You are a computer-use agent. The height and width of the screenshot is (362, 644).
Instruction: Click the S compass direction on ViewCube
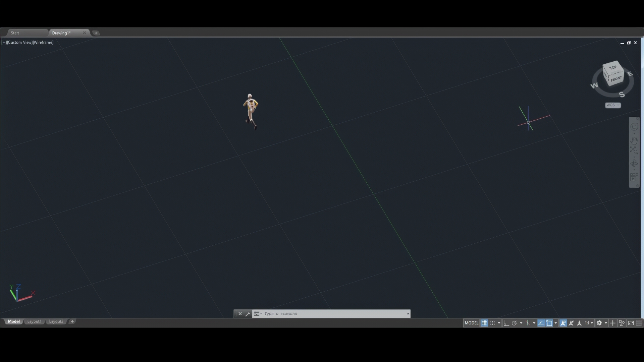[622, 95]
